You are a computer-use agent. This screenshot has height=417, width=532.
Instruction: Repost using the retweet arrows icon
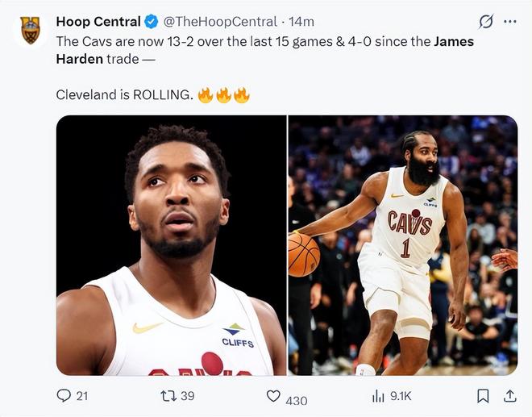168,395
